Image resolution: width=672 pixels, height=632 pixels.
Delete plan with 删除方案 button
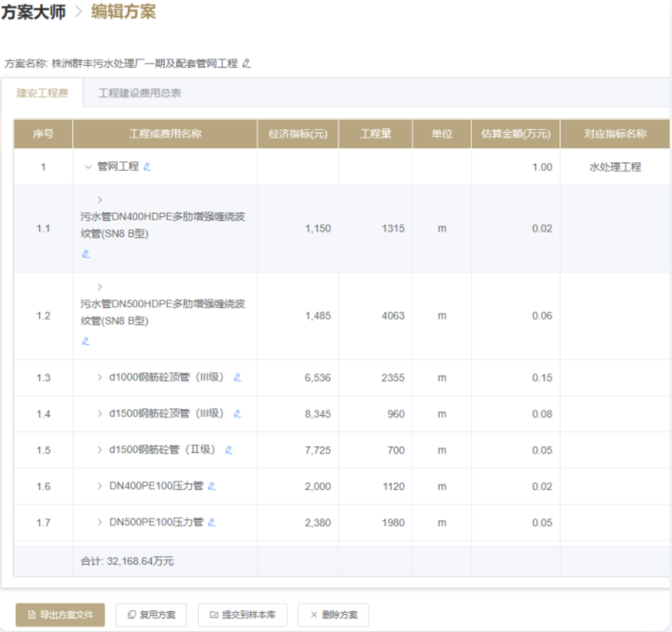click(x=334, y=615)
